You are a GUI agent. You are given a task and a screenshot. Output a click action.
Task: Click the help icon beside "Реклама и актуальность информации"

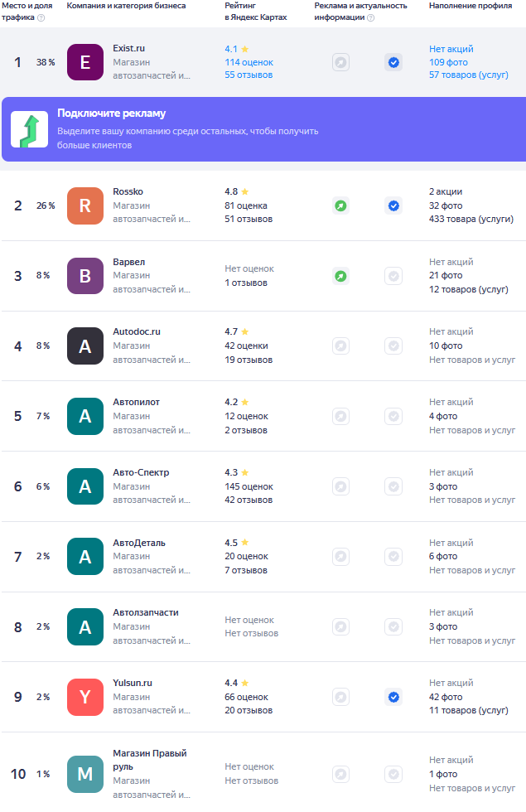tap(370, 17)
